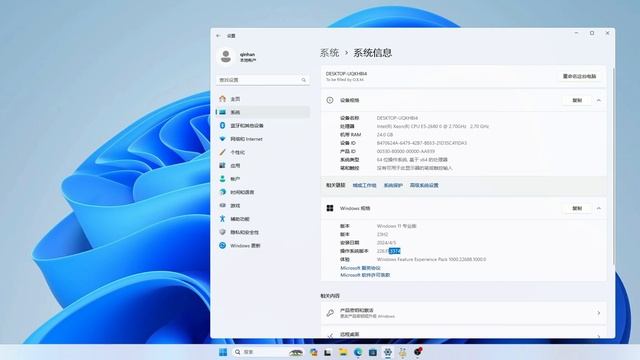Launch Microsoft Edge from the taskbar
The image size is (640, 360).
[x=358, y=352]
